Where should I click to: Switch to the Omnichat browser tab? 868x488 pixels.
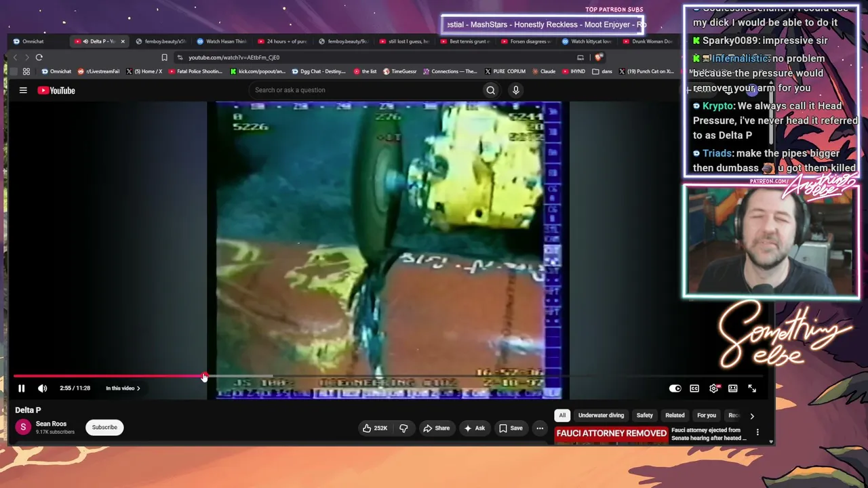point(34,41)
